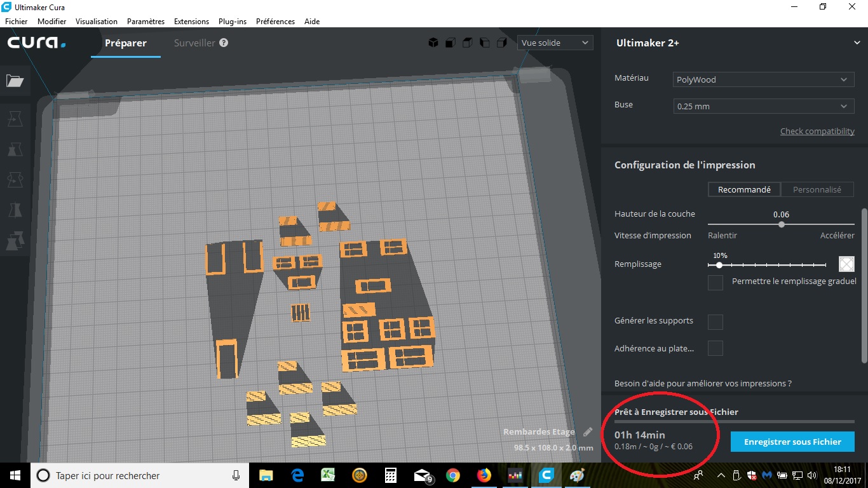This screenshot has height=488, width=868.
Task: Open the Buse 0.25 mm dropdown
Action: [x=763, y=106]
